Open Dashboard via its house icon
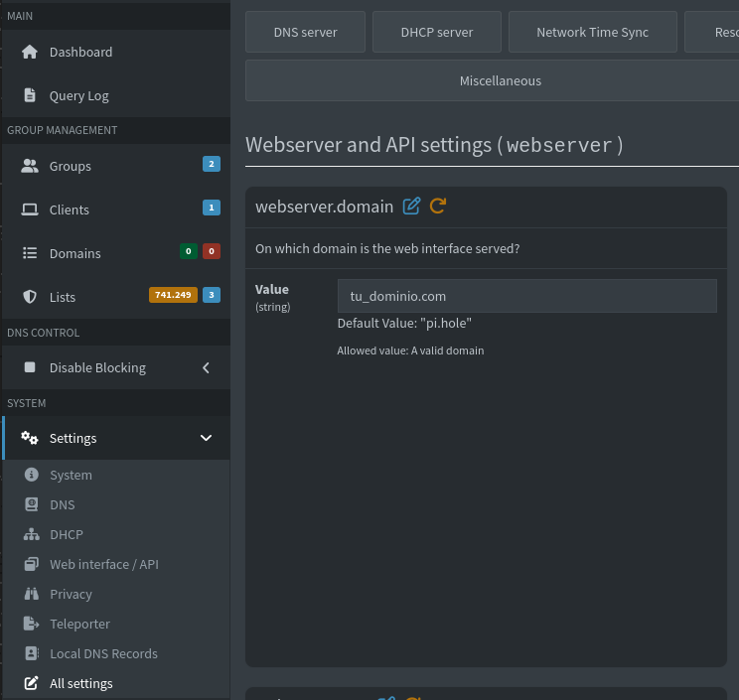 pos(30,52)
